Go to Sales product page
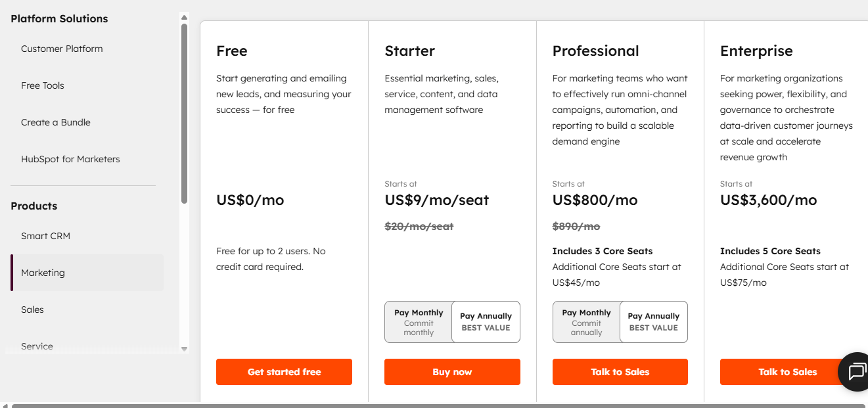The width and height of the screenshot is (868, 408). [32, 309]
